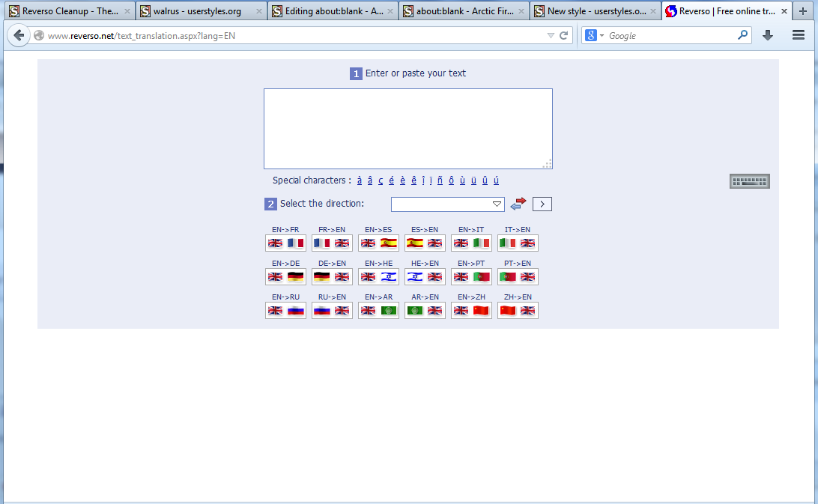Select DE->EN direction flags

point(332,277)
